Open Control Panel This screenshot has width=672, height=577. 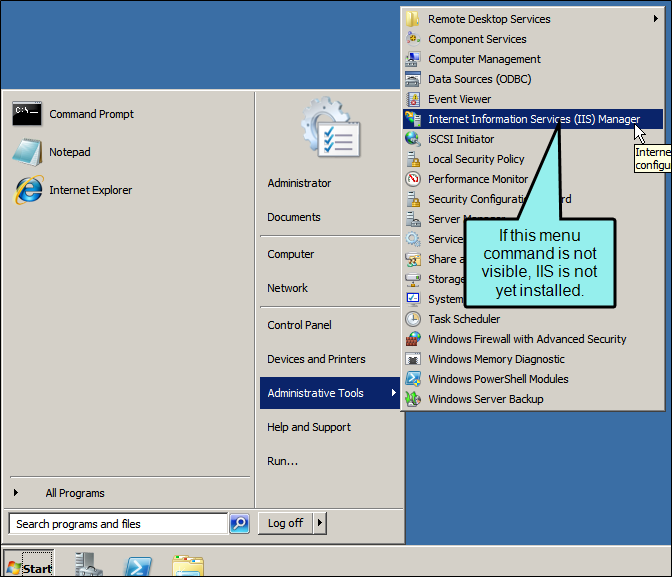tap(300, 325)
